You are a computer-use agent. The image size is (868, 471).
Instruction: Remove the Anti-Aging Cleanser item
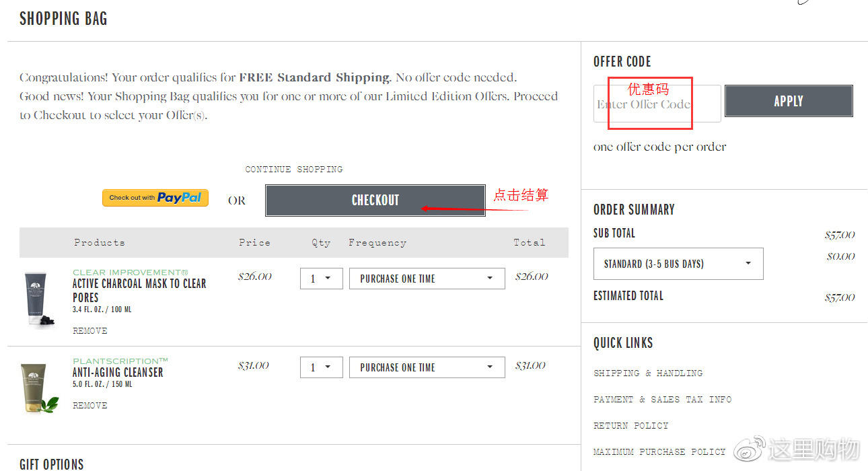(x=90, y=406)
